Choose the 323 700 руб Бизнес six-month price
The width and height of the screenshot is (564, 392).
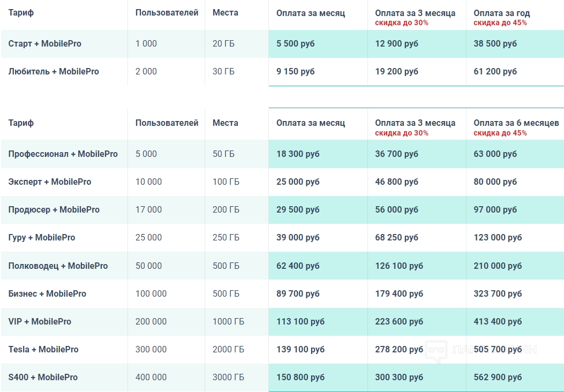coord(498,294)
